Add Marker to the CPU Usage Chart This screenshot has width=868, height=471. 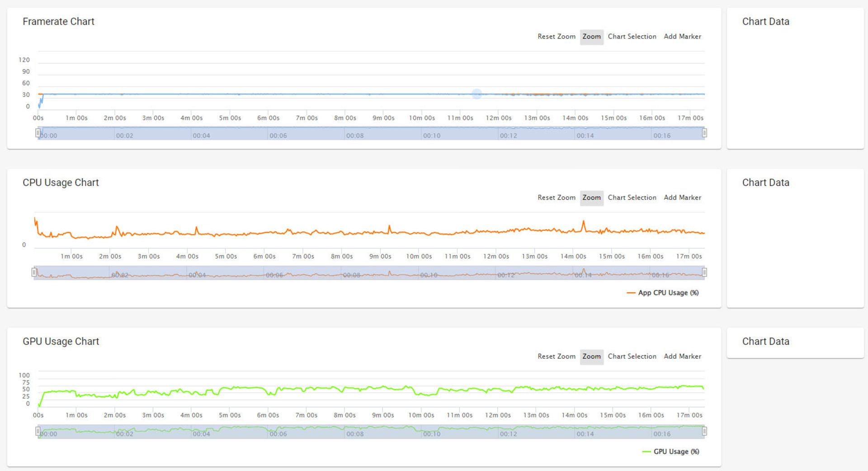click(x=682, y=198)
